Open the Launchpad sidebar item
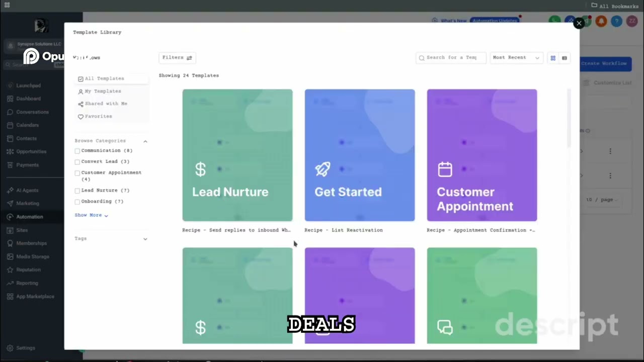644x362 pixels. 28,85
